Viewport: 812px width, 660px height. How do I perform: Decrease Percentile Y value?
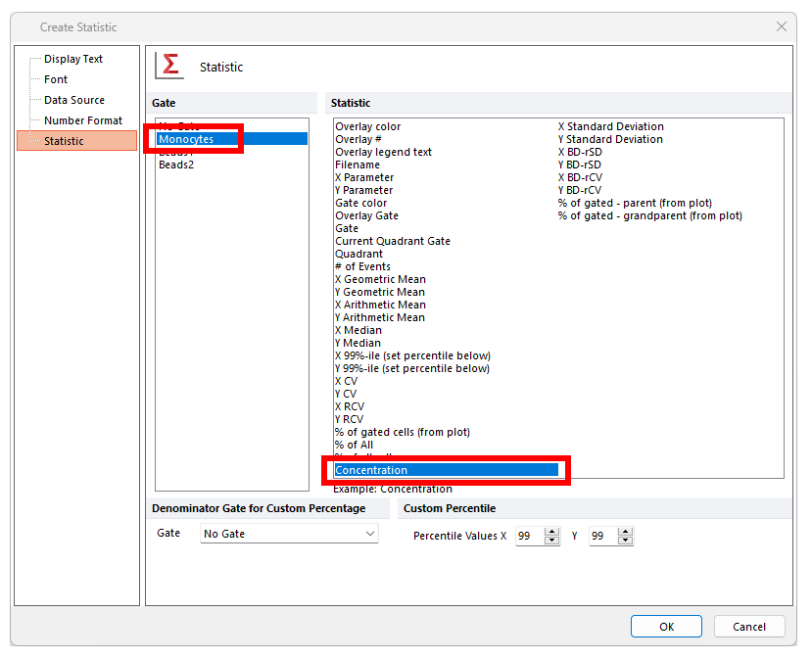coord(626,541)
